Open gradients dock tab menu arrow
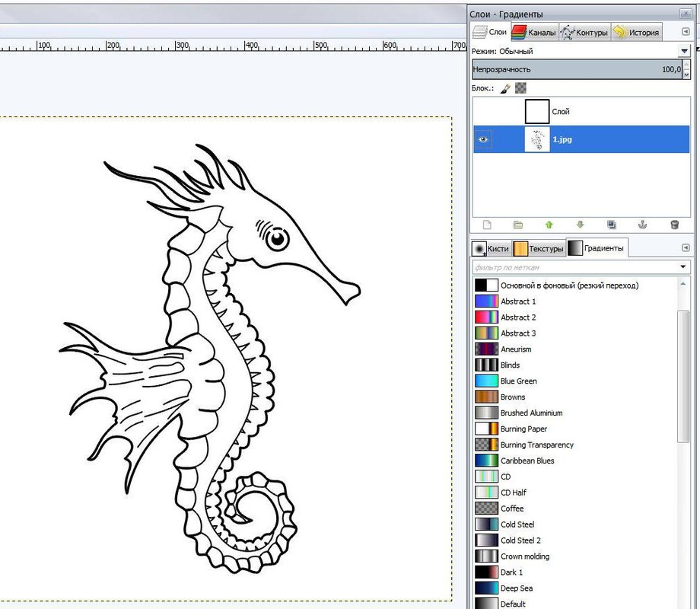Image resolution: width=700 pixels, height=609 pixels. [x=686, y=247]
